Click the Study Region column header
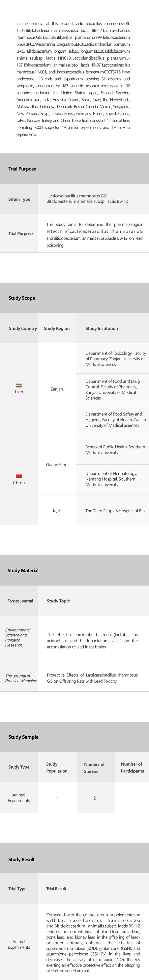This screenshot has width=149, height=980. click(x=57, y=328)
